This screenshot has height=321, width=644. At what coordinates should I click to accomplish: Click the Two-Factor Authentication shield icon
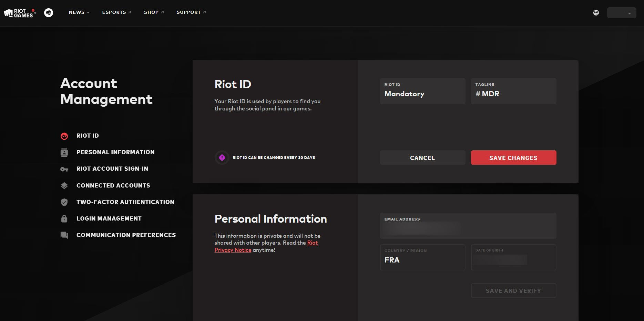click(x=64, y=202)
